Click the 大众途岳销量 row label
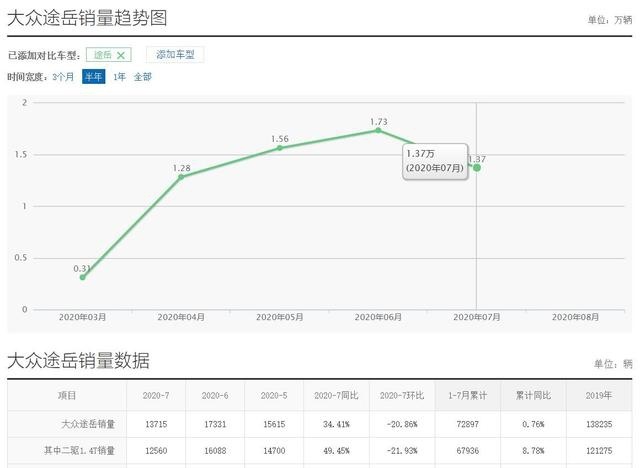This screenshot has height=468, width=640. tap(88, 424)
